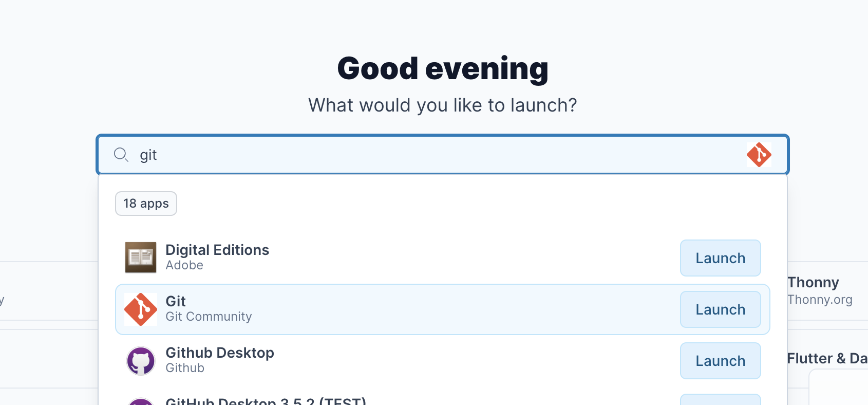
Task: Click the "Git Community" publisher label
Action: (x=209, y=317)
